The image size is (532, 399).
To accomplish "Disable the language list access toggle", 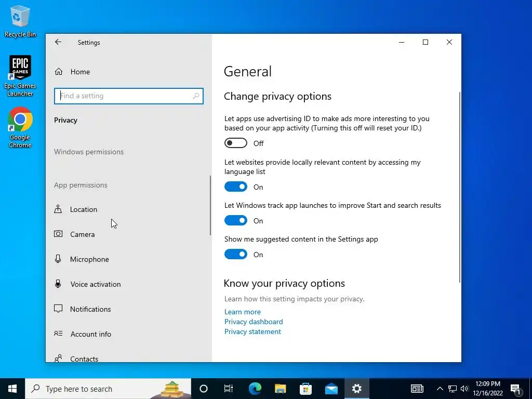I will [x=236, y=187].
